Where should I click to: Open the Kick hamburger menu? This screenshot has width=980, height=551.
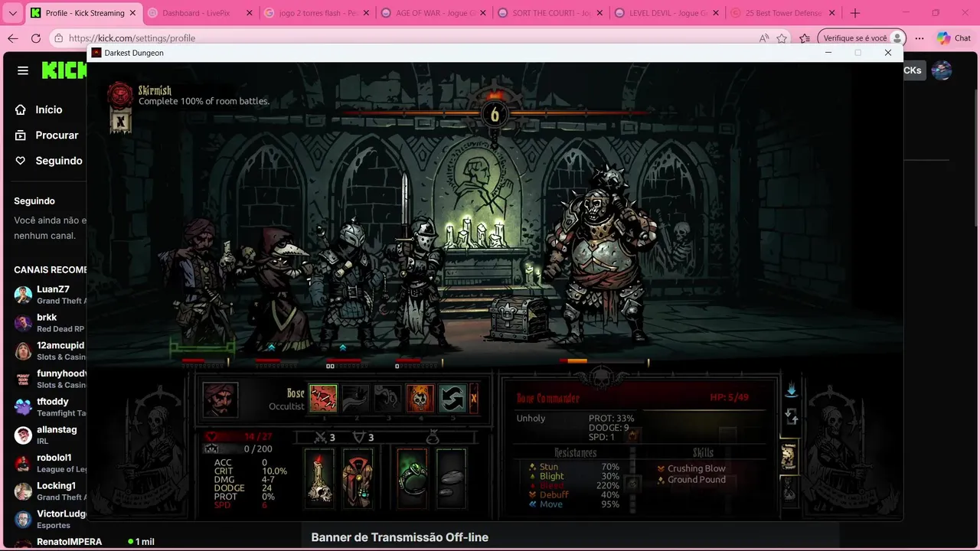[x=23, y=70]
